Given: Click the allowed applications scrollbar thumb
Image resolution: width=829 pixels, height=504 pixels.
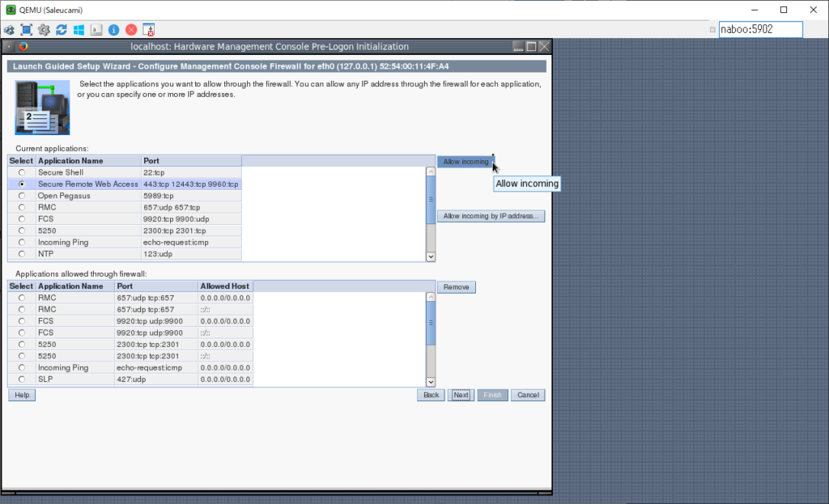Looking at the screenshot, I should pyautogui.click(x=431, y=324).
